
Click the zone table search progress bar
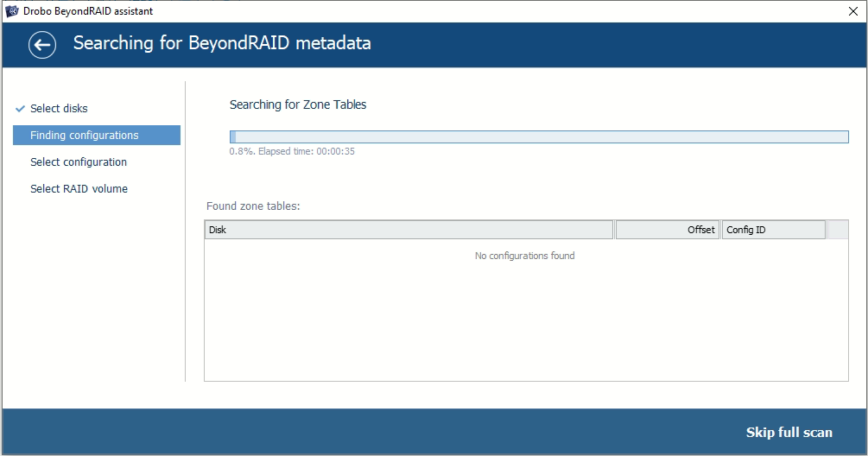point(539,136)
